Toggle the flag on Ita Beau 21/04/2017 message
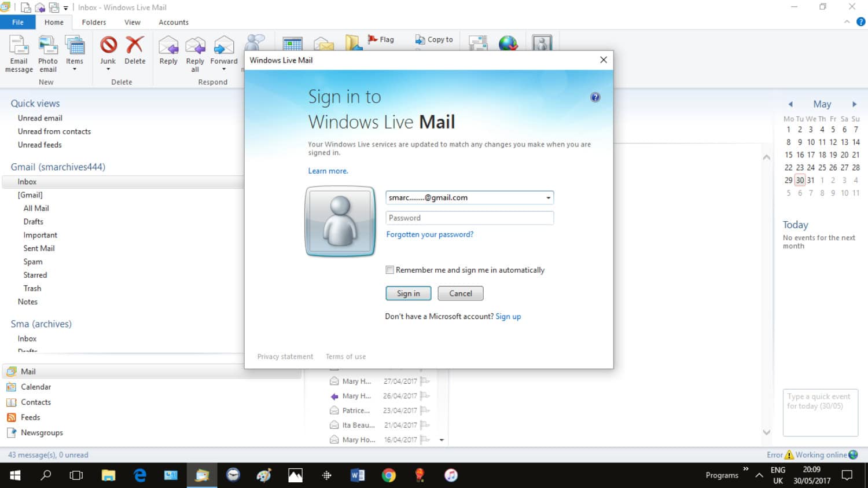This screenshot has height=488, width=868. (425, 425)
